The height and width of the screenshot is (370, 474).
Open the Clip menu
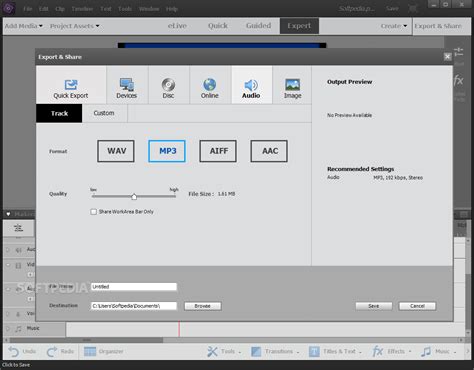pos(60,9)
